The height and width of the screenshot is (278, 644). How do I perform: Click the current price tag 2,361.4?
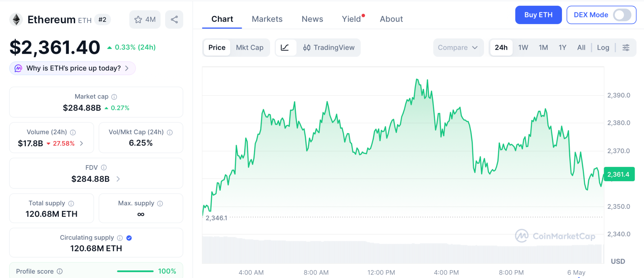pos(619,174)
